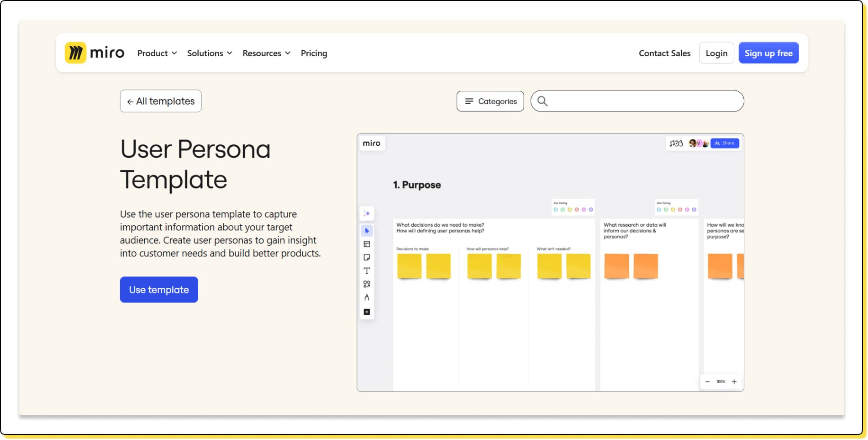Click the pink V collaborator avatar
Viewport: 868px width, 440px height.
(699, 143)
